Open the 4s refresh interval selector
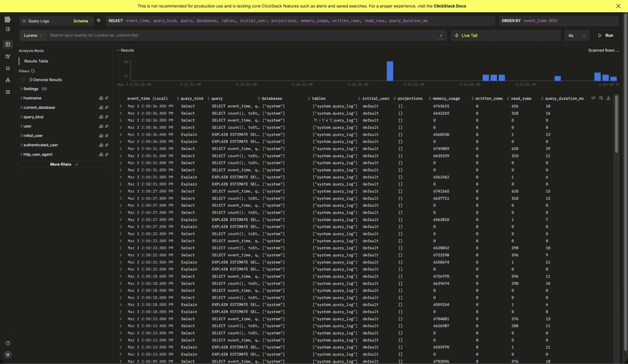Viewport: 628px width, 364px height. (576, 35)
